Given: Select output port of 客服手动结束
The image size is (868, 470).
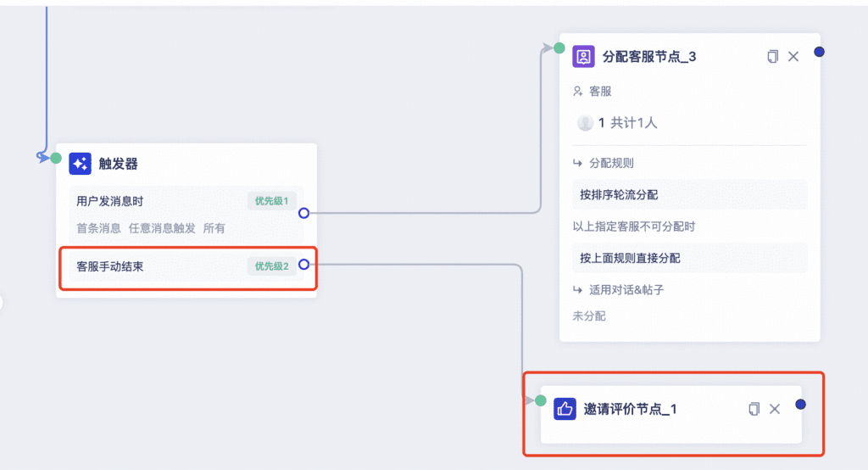Looking at the screenshot, I should click(x=304, y=265).
